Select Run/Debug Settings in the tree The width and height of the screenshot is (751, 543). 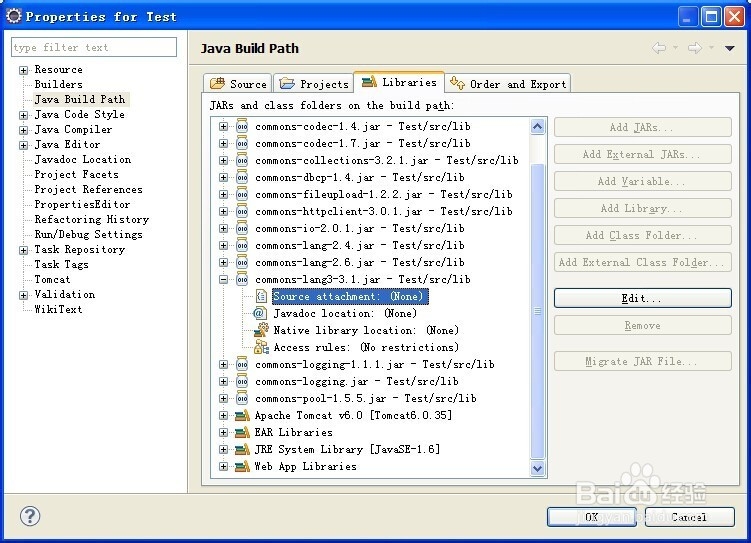[x=89, y=235]
